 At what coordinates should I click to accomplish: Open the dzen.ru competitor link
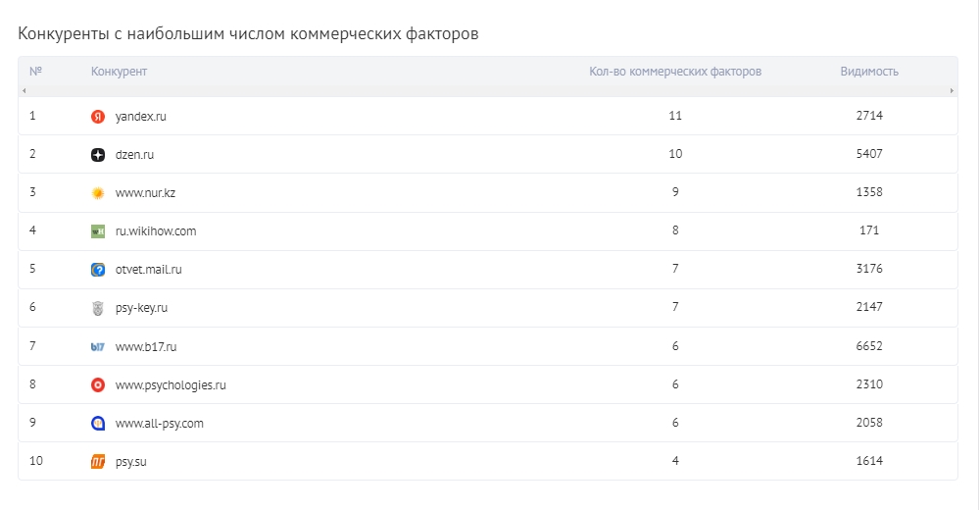coord(134,155)
